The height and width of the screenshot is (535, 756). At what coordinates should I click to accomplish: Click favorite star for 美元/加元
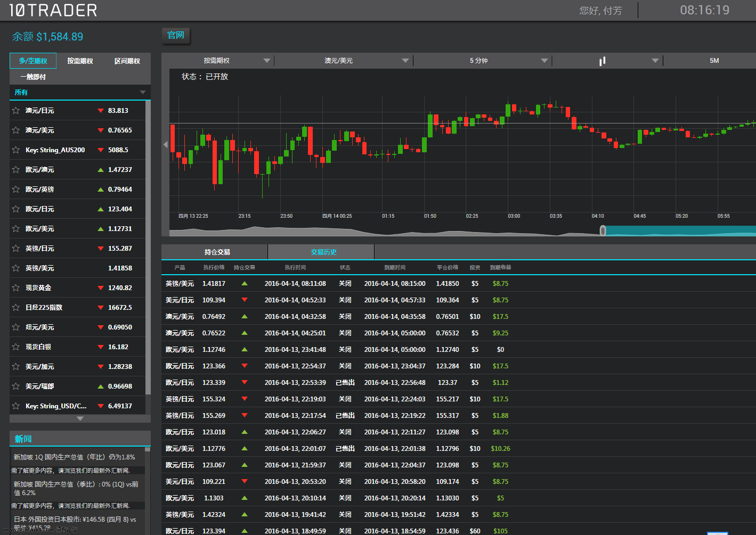click(16, 367)
